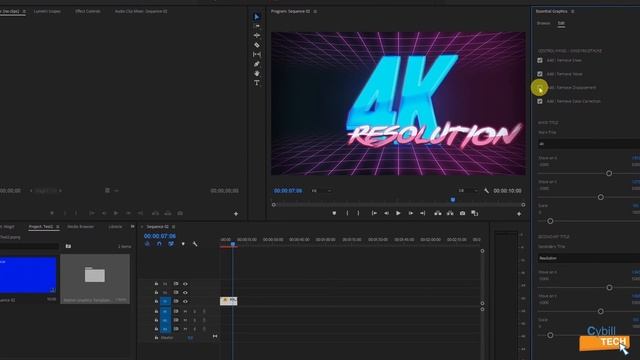Export a frame with the camera icon
The height and width of the screenshot is (360, 640).
(x=462, y=213)
